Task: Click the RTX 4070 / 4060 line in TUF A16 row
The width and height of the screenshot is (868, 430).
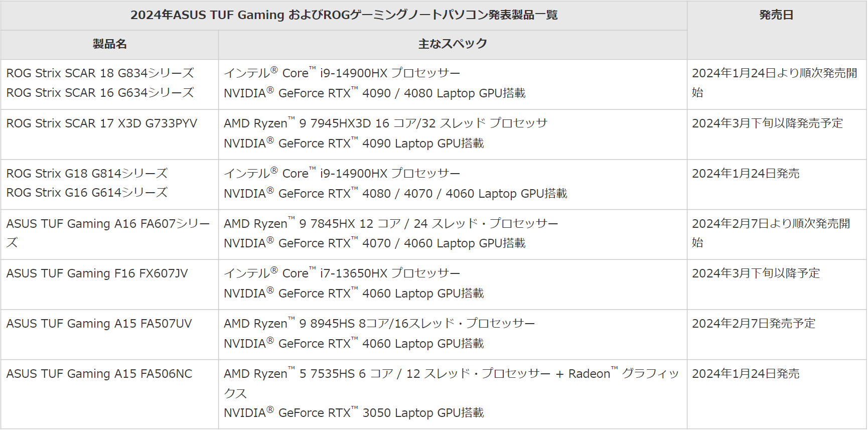Action: click(x=375, y=243)
